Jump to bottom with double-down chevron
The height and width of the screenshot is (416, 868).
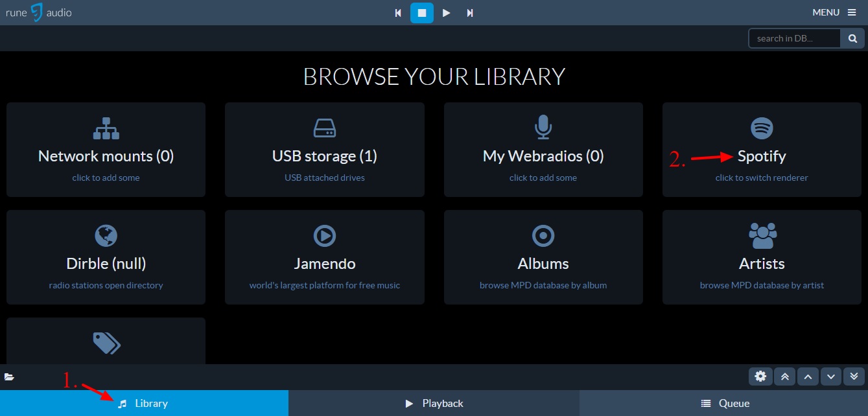[854, 376]
